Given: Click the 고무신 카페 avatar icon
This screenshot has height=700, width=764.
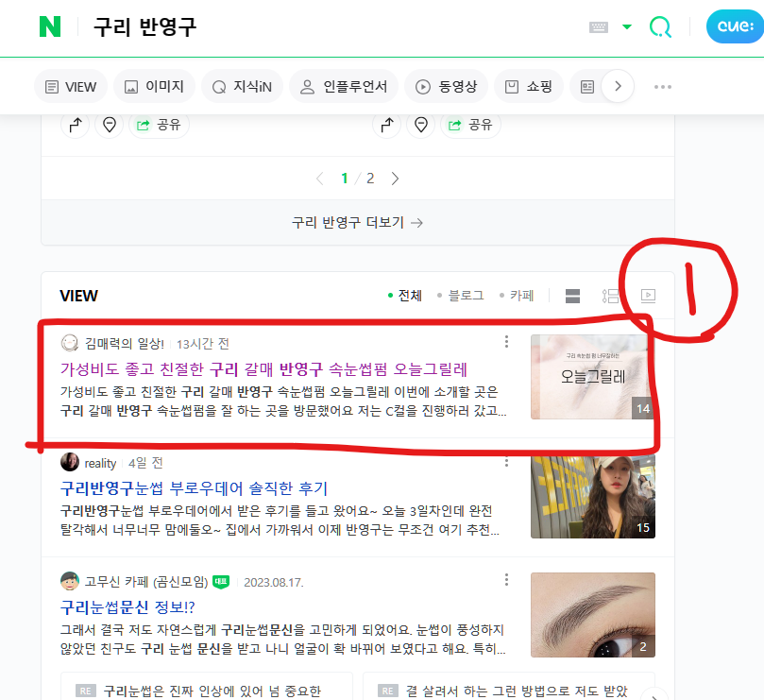Looking at the screenshot, I should tap(70, 581).
